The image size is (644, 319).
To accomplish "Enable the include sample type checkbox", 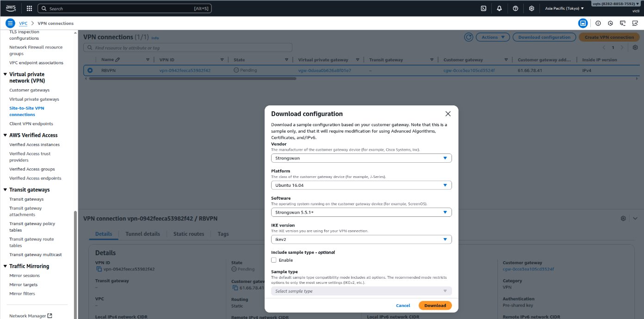I will tap(274, 260).
